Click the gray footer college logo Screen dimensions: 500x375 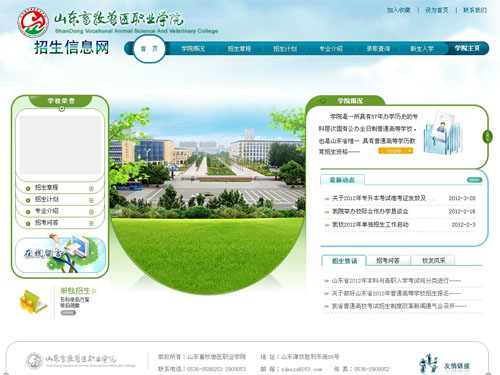(x=34, y=361)
